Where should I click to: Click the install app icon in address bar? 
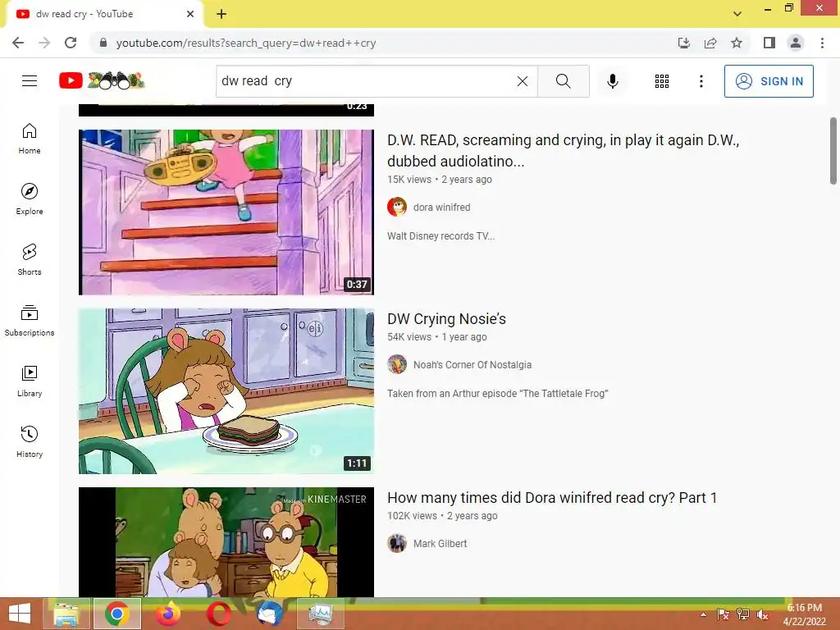point(683,43)
